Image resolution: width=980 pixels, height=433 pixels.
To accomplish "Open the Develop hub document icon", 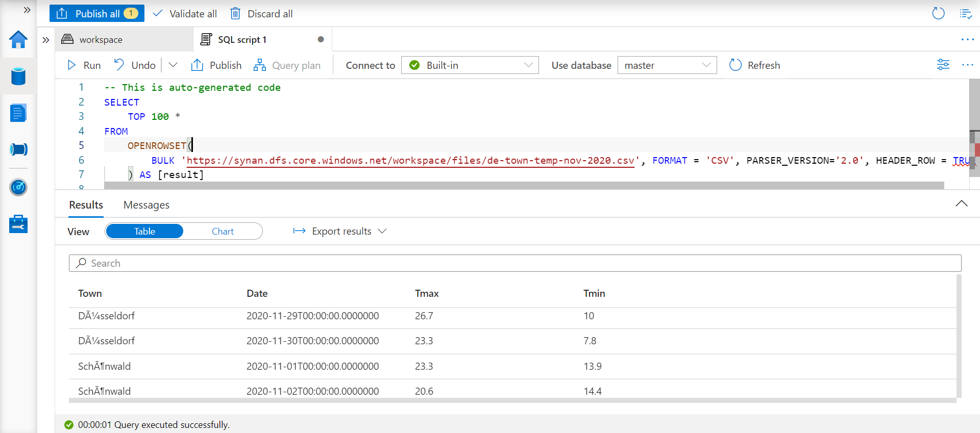I will click(x=18, y=113).
